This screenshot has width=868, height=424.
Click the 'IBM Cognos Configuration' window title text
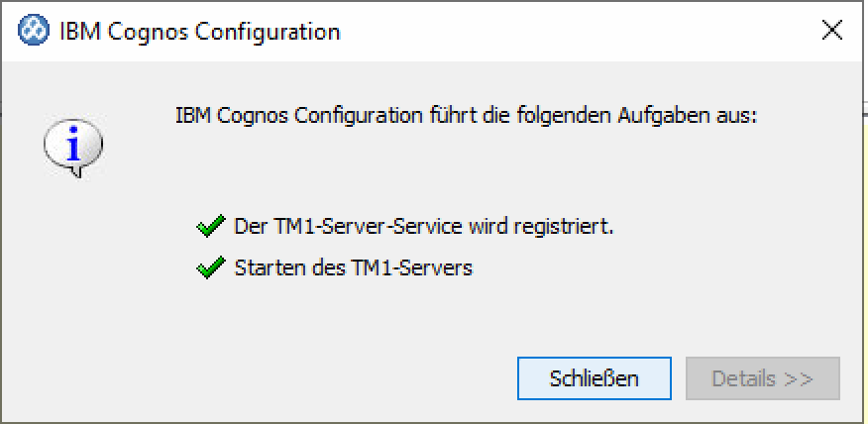click(x=199, y=32)
